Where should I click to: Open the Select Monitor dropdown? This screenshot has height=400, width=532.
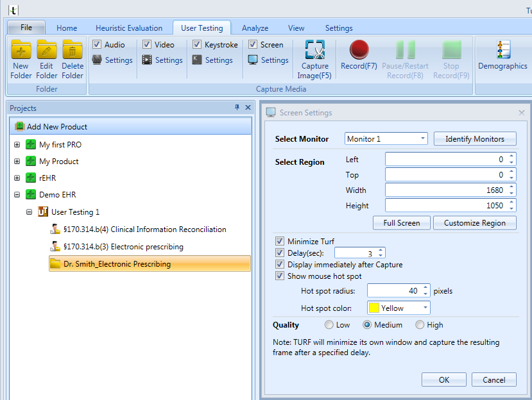coord(386,138)
